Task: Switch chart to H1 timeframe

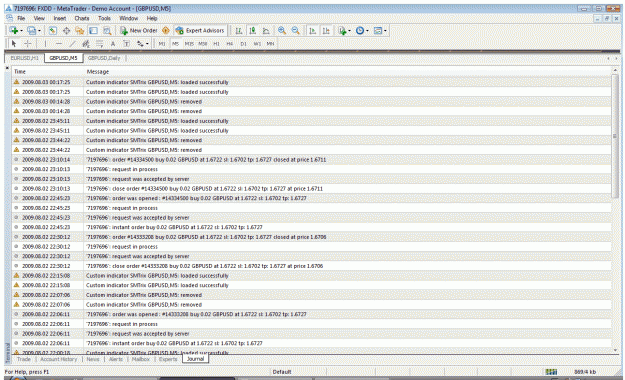Action: click(216, 44)
